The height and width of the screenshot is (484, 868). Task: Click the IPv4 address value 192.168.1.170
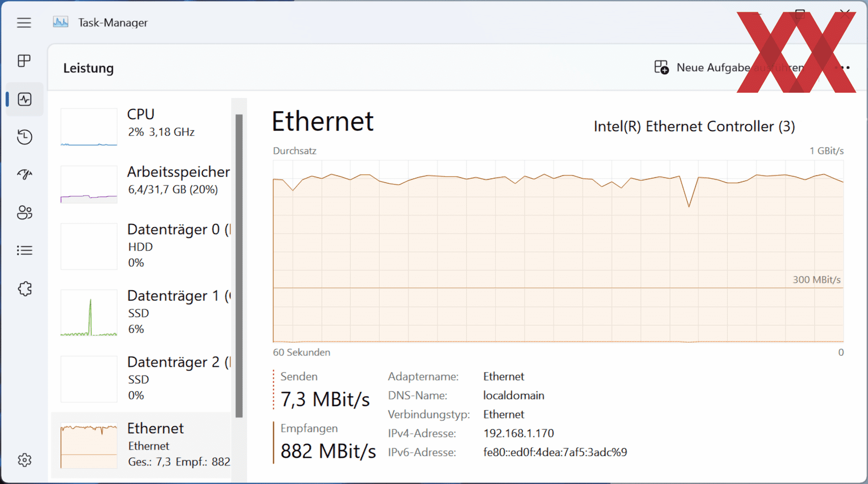tap(519, 433)
